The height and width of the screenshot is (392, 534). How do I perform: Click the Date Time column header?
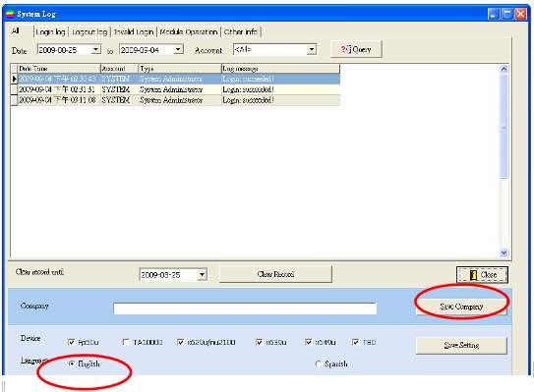(x=59, y=69)
